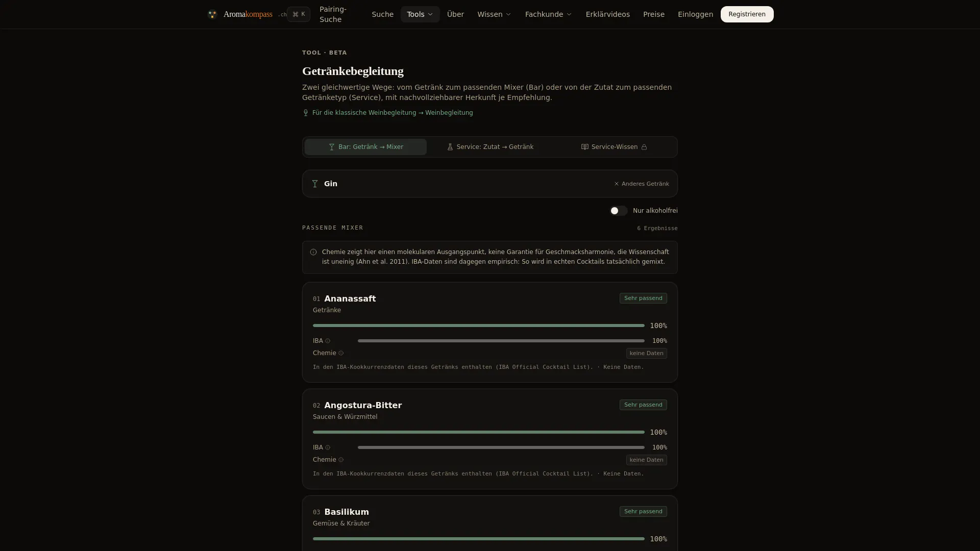Click the cocktail glass icon beside Gin
Image resolution: width=980 pixels, height=551 pixels.
tap(315, 184)
